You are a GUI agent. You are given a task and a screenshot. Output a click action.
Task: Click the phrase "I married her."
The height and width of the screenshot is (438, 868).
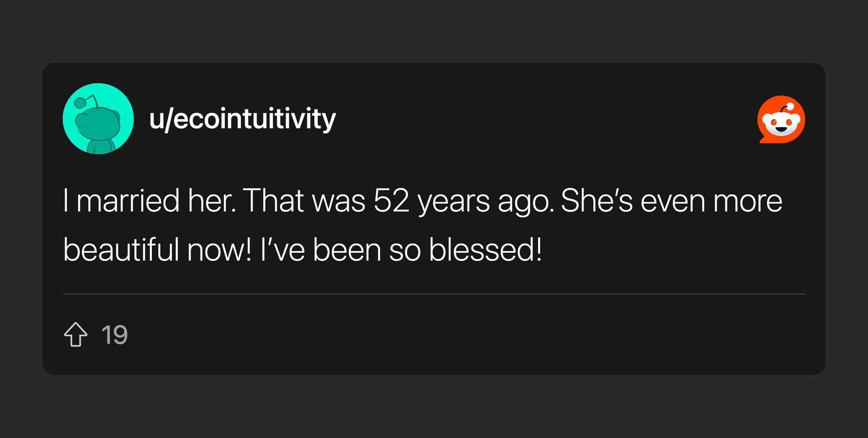[x=149, y=201]
